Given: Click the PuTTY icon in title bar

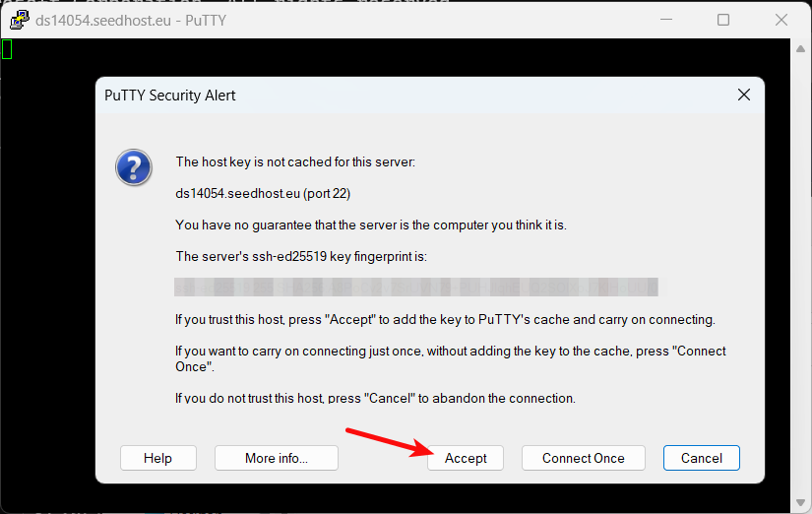Looking at the screenshot, I should tap(19, 21).
